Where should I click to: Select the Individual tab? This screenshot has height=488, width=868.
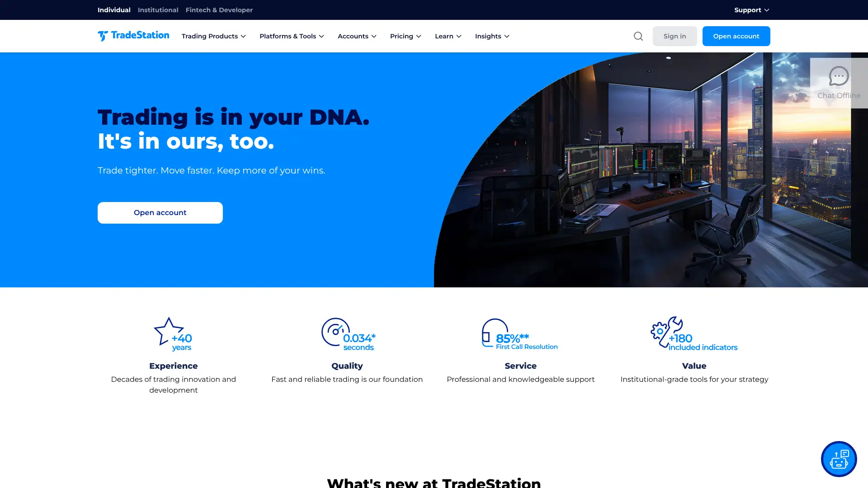point(114,10)
